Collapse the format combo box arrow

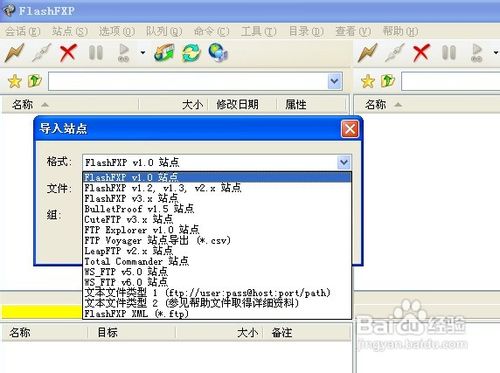point(344,162)
